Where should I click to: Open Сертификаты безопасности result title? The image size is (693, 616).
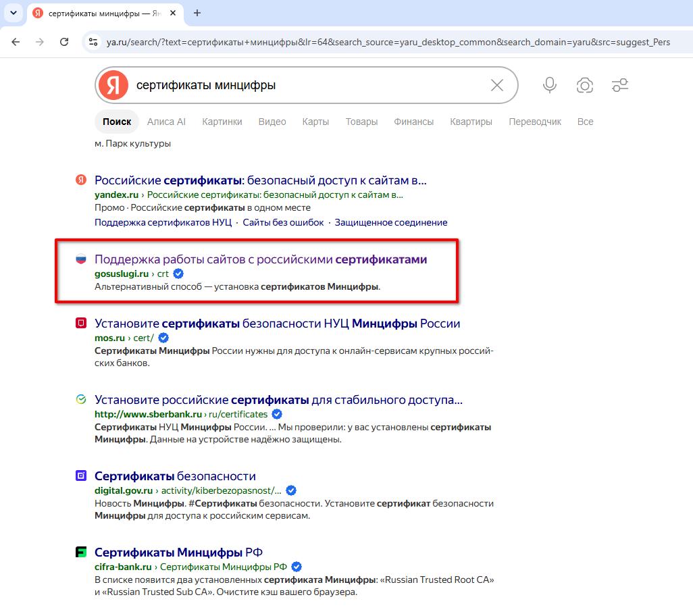[175, 476]
